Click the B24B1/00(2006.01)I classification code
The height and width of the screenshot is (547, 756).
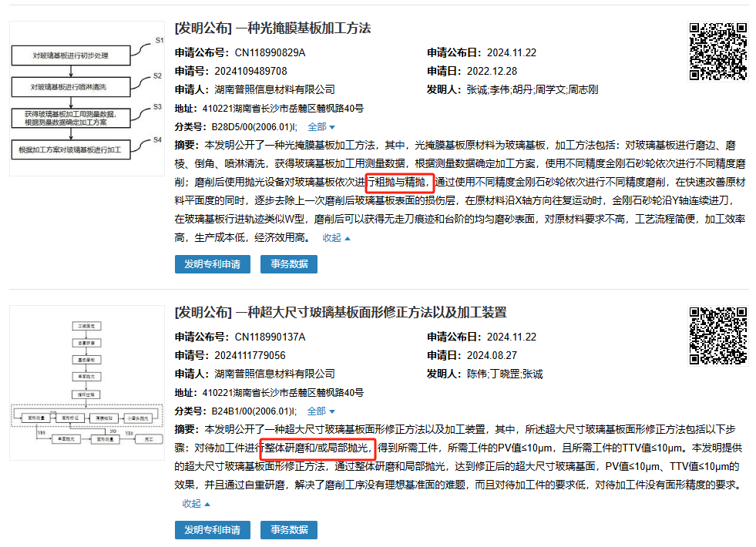click(x=254, y=411)
